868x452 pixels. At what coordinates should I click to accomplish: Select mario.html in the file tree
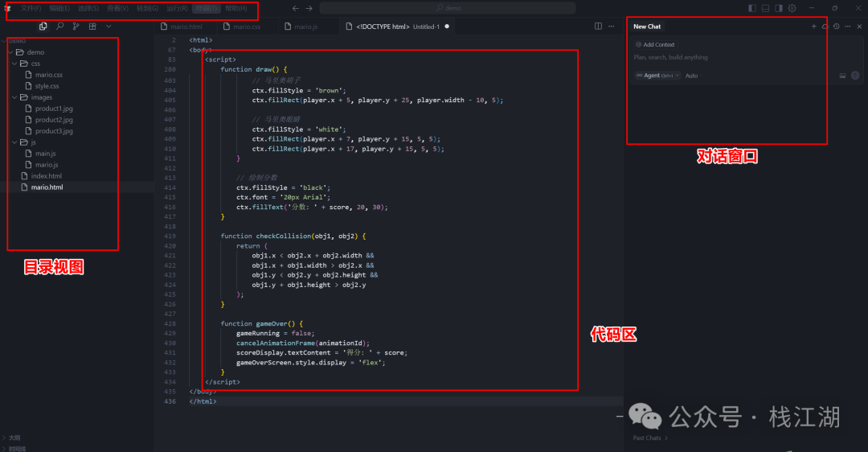click(47, 187)
